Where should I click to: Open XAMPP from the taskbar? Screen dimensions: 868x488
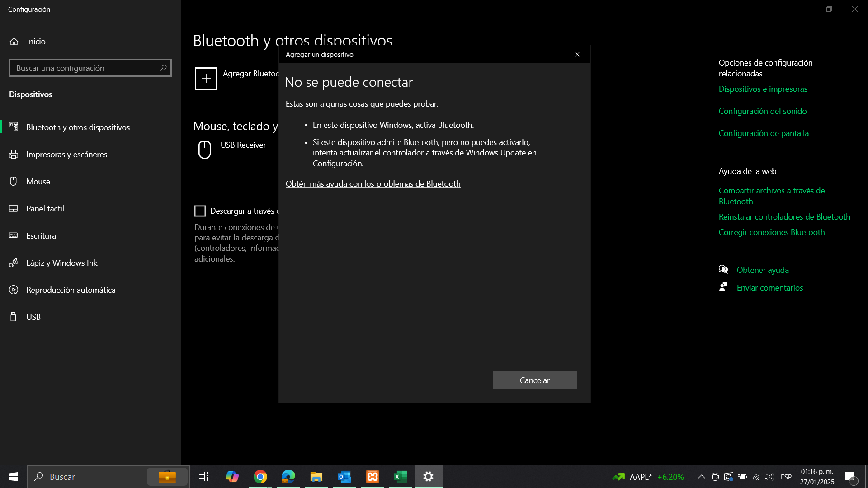point(373,477)
